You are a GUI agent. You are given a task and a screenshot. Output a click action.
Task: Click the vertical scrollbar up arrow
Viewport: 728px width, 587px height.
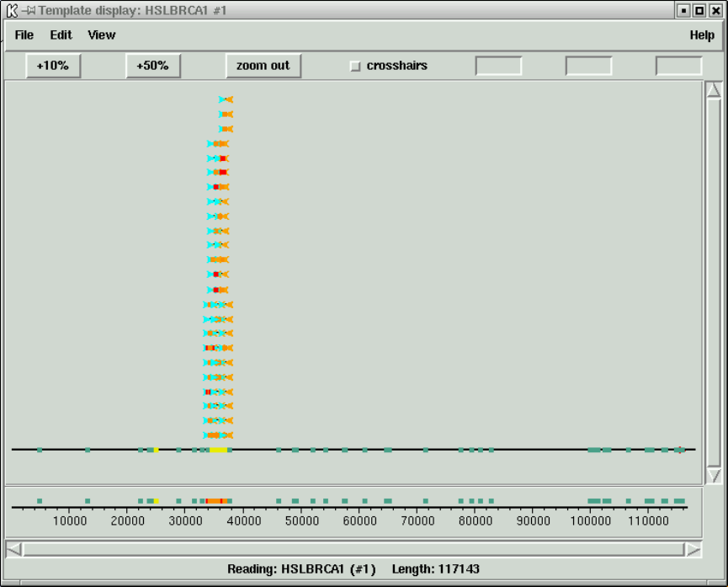tap(714, 90)
